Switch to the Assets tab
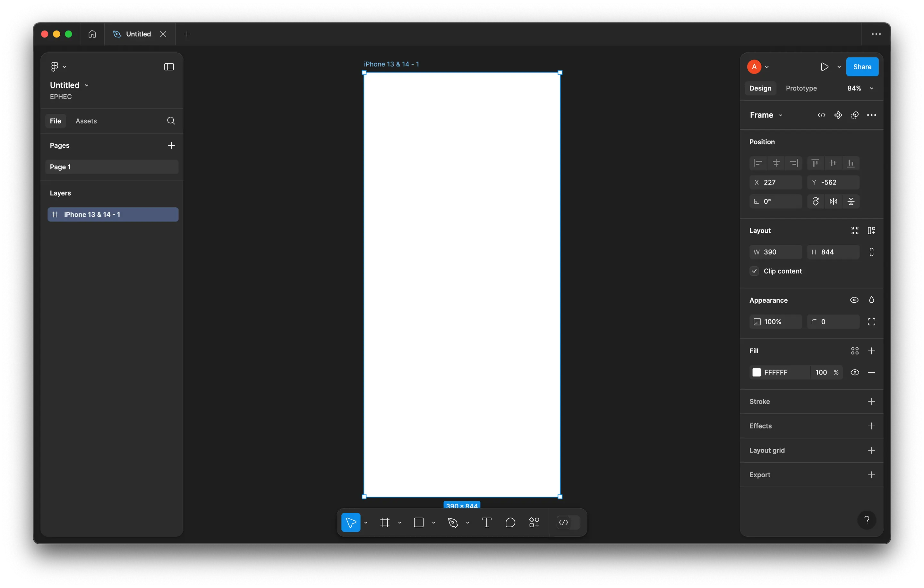The width and height of the screenshot is (924, 588). pyautogui.click(x=86, y=121)
